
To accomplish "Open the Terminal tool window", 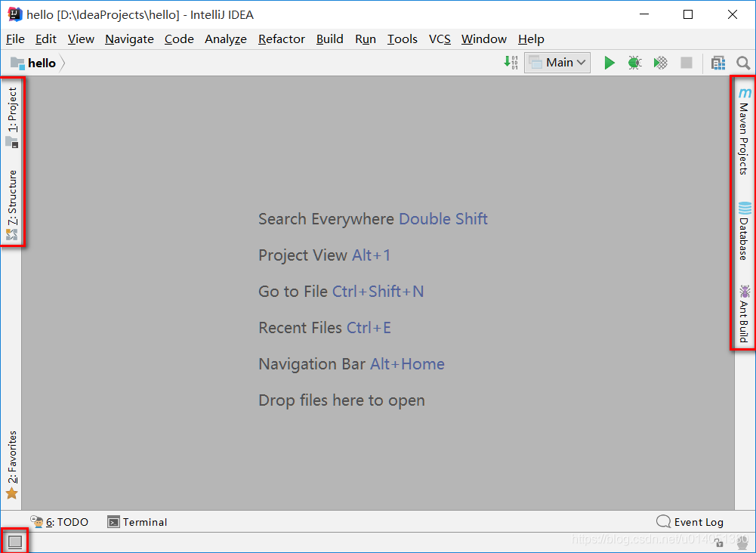I will [137, 522].
